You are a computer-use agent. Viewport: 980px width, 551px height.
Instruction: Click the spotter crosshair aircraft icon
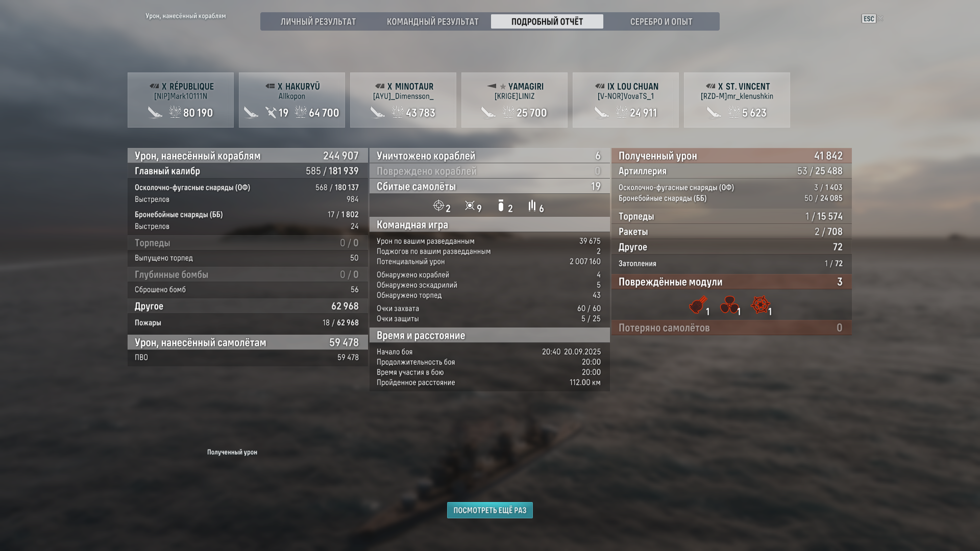pos(438,206)
